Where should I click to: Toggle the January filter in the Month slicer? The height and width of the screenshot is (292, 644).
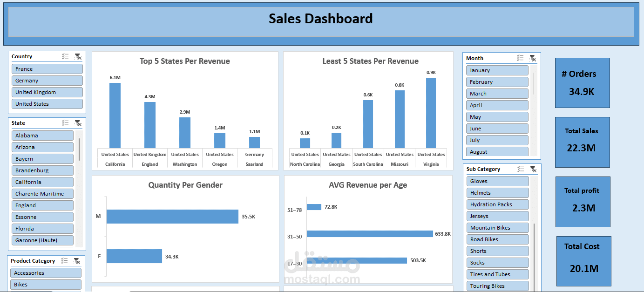pyautogui.click(x=497, y=70)
